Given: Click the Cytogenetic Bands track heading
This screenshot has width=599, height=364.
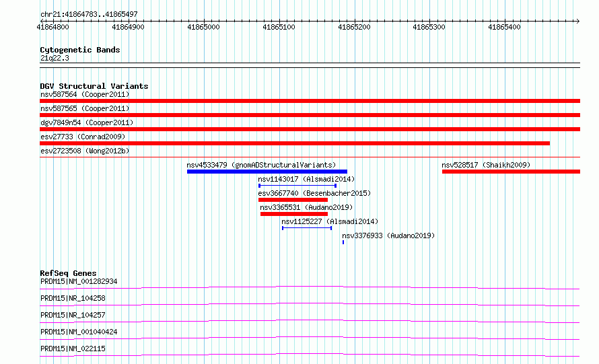Looking at the screenshot, I should [80, 50].
